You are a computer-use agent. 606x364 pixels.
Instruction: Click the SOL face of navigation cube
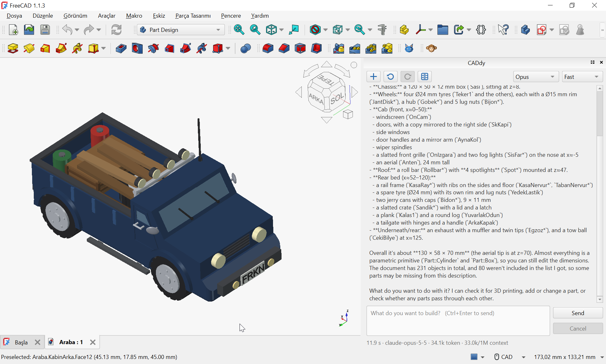coord(337,98)
